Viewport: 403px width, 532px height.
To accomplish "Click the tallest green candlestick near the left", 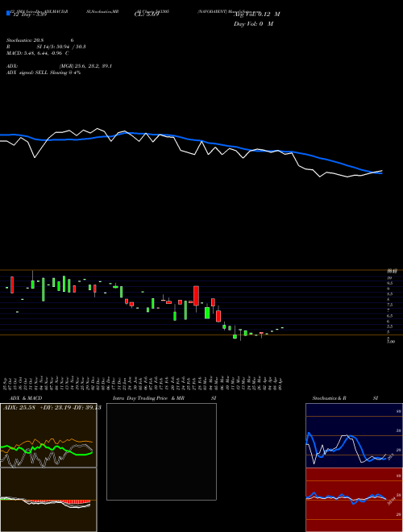I will pos(44,289).
